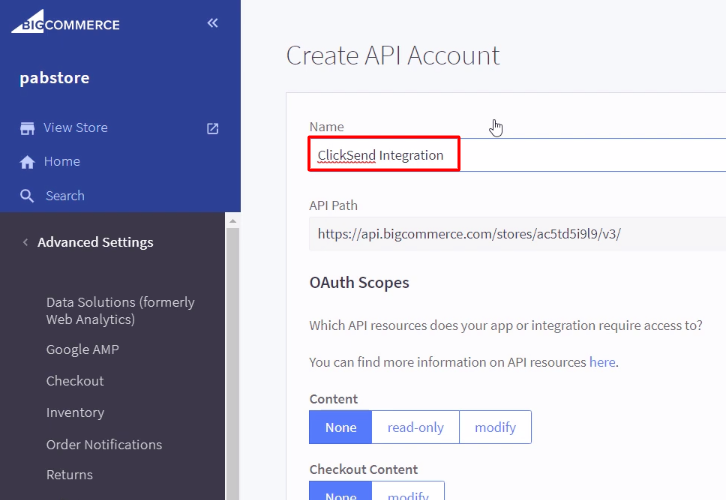Viewport: 726px width, 500px height.
Task: Click the sidebar scrollbar up arrow
Action: (232, 221)
